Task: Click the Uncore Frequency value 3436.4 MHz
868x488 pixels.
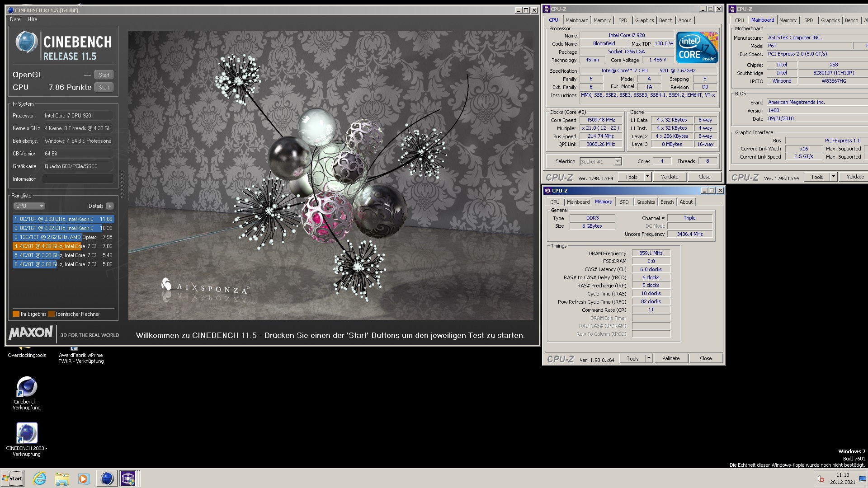Action: pyautogui.click(x=690, y=234)
